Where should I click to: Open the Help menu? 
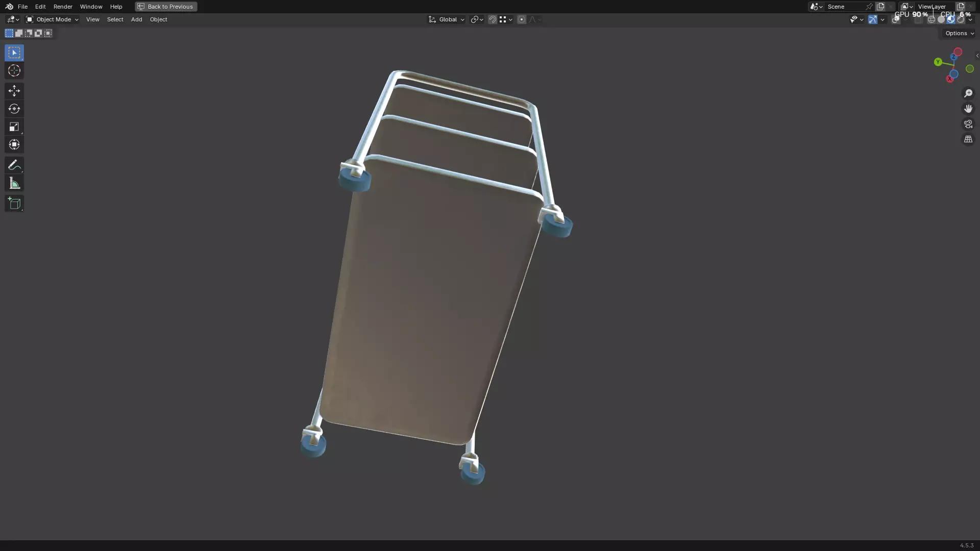(x=116, y=7)
